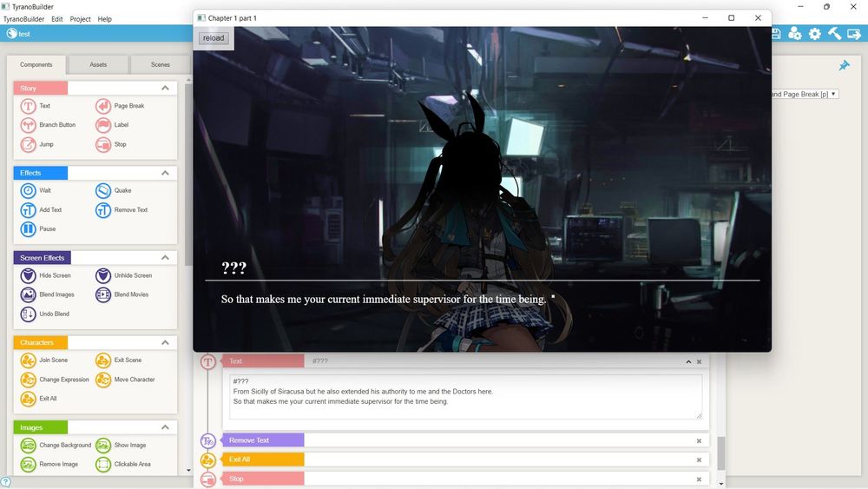Image resolution: width=868 pixels, height=489 pixels.
Task: Select the Stop timeline row
Action: (465, 479)
